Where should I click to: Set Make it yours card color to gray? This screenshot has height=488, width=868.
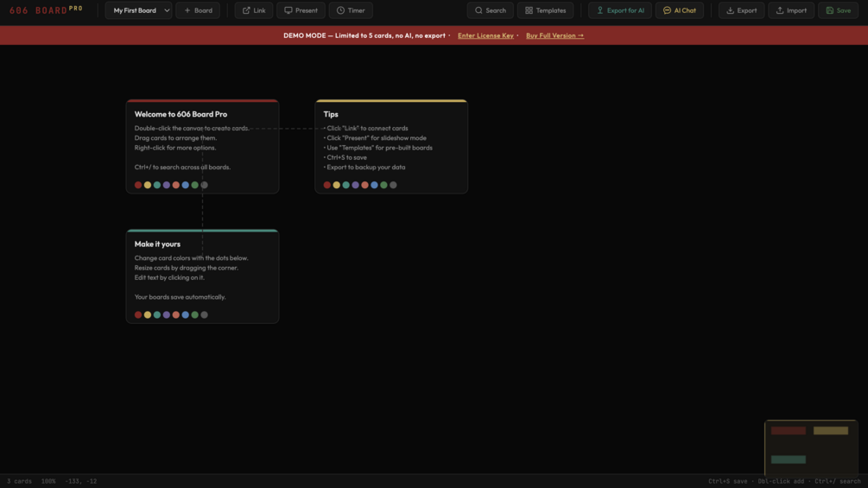click(205, 314)
